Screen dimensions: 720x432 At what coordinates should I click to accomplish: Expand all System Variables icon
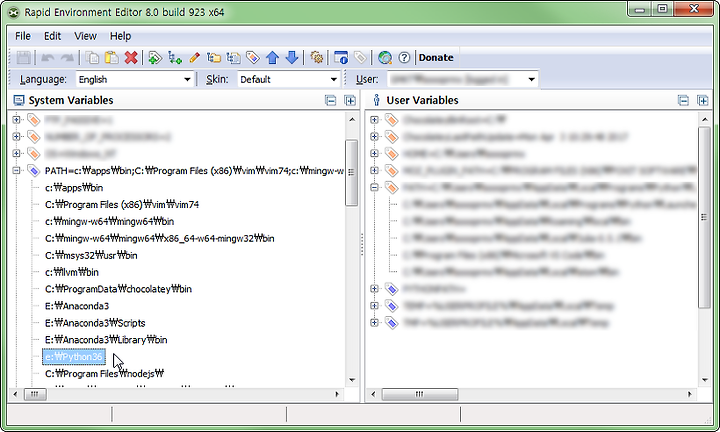click(350, 100)
